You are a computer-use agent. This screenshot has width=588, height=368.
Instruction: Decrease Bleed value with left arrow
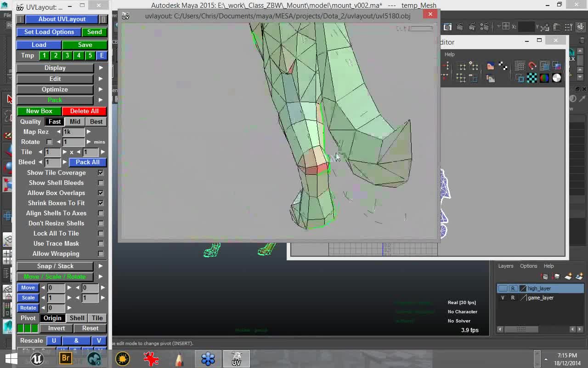point(40,162)
